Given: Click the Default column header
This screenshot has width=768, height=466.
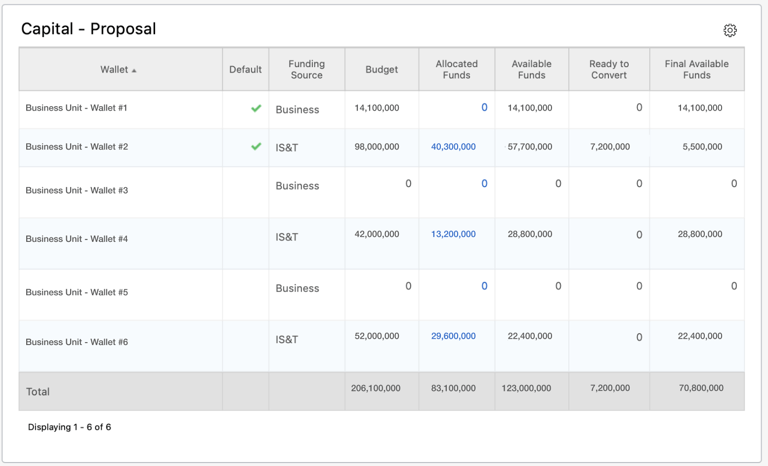Looking at the screenshot, I should pos(245,70).
